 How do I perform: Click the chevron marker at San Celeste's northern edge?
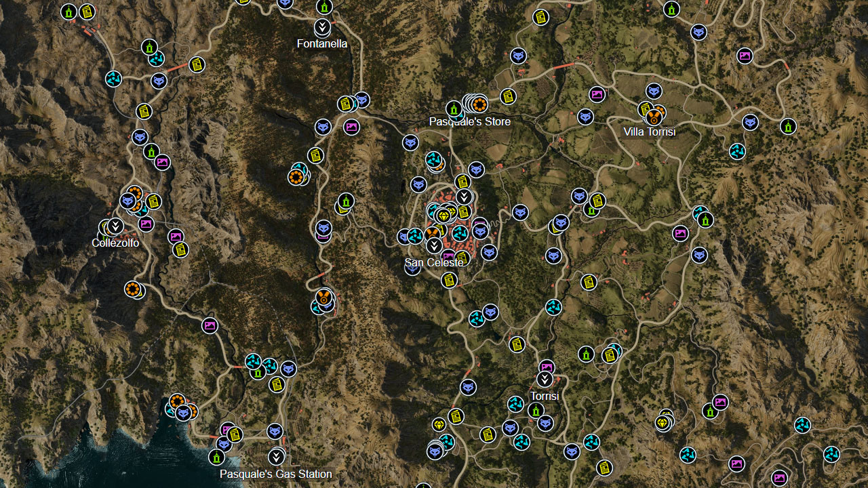[464, 197]
